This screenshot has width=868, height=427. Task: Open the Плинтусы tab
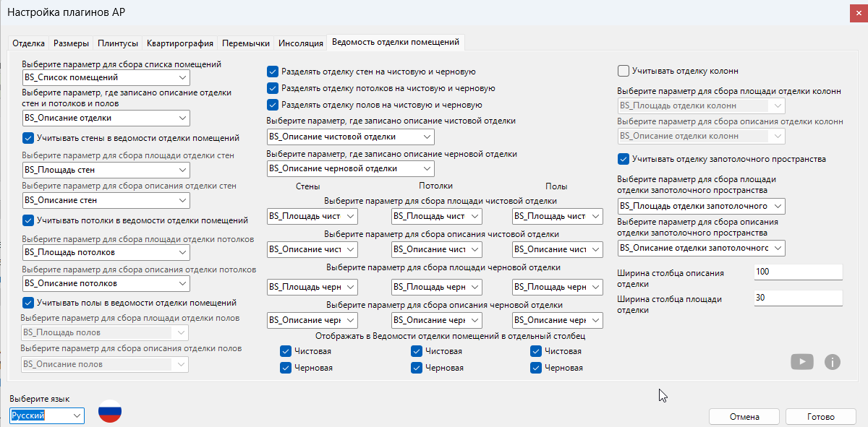click(x=119, y=43)
